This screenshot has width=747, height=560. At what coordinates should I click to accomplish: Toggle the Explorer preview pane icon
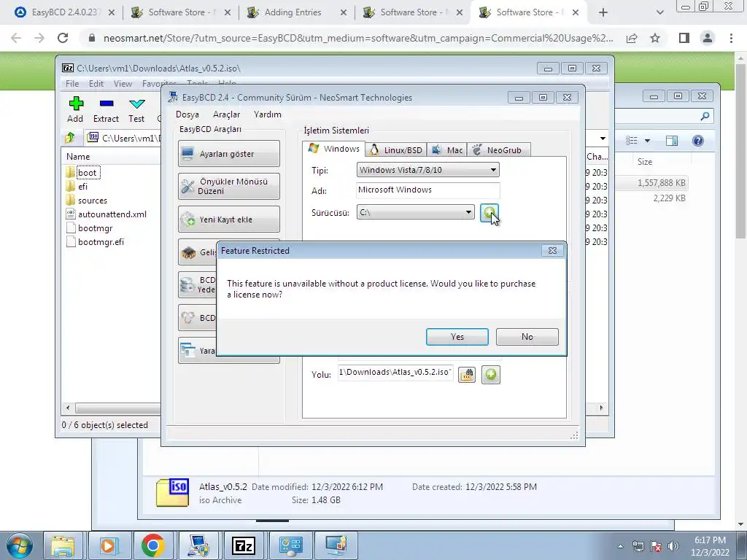pyautogui.click(x=672, y=141)
